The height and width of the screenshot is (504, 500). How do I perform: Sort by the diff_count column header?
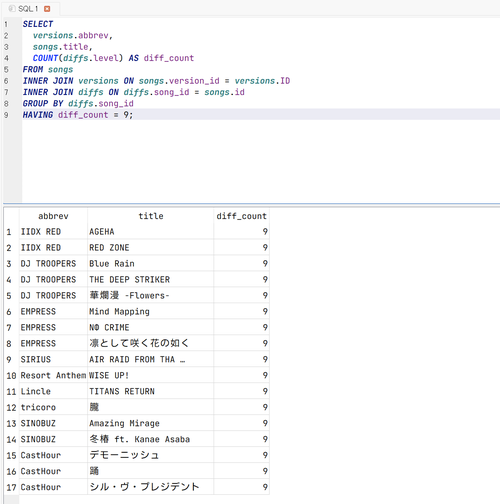tap(241, 216)
